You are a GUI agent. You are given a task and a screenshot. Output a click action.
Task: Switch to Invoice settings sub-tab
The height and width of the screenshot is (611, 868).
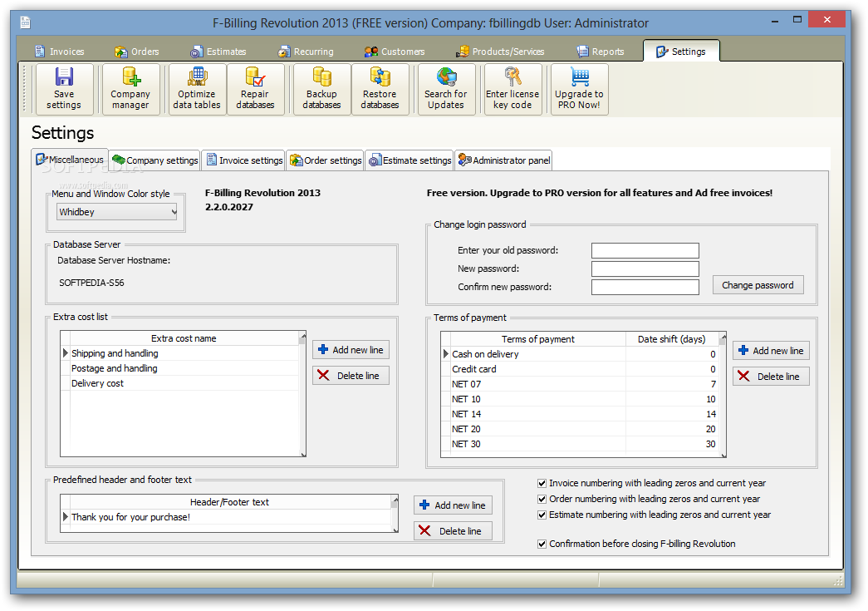coord(243,160)
